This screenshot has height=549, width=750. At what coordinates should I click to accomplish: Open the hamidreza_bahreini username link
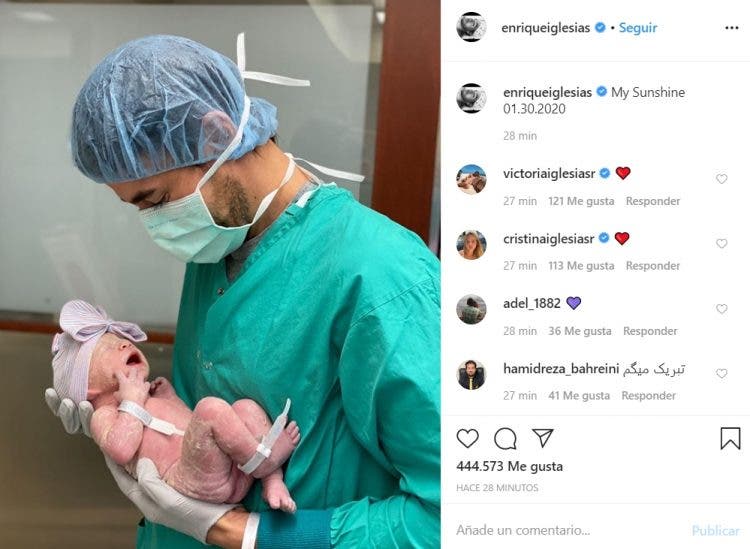(x=561, y=369)
